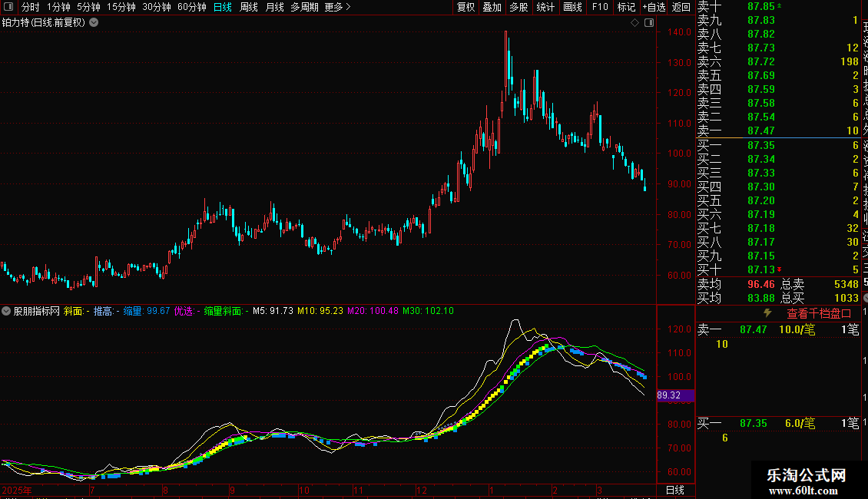Screen dimensions: 868x499
Task: Open the 查看千档盘口 link
Action: tap(819, 314)
